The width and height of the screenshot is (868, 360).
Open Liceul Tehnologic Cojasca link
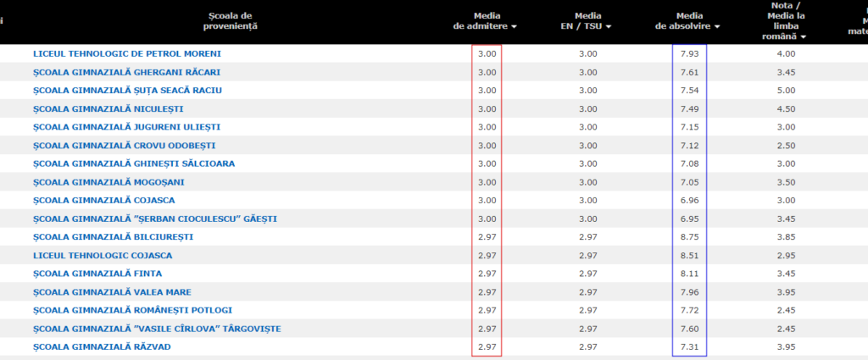103,255
